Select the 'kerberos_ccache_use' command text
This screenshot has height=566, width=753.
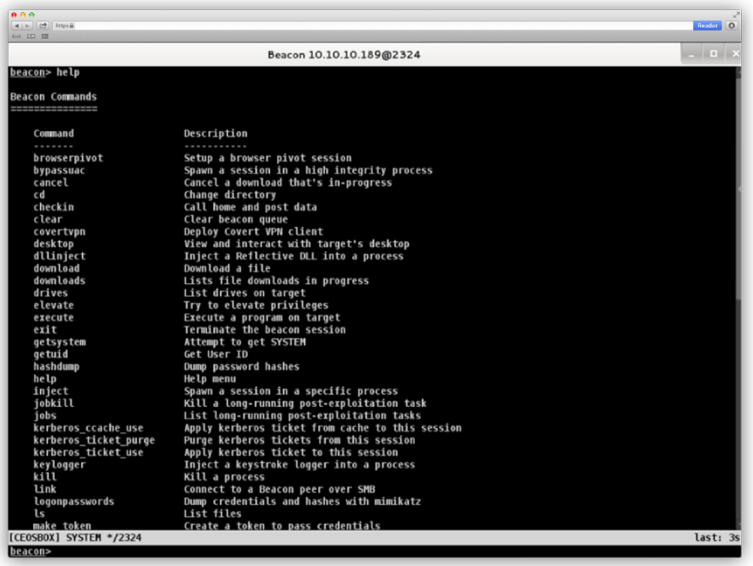tap(88, 428)
